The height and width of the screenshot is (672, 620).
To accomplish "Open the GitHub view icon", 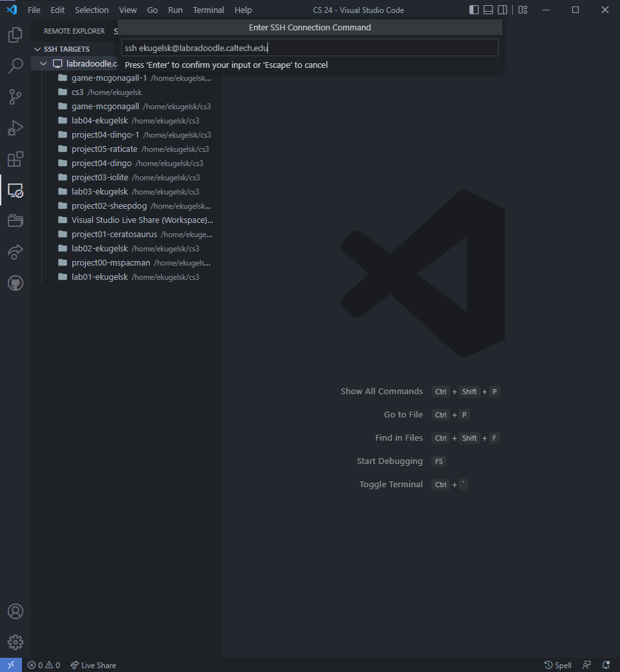I will (x=15, y=283).
